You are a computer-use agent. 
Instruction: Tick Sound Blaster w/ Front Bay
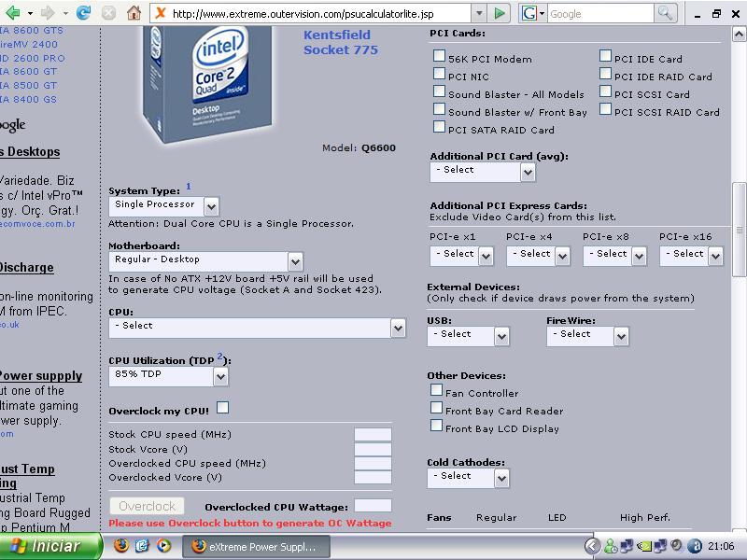439,108
